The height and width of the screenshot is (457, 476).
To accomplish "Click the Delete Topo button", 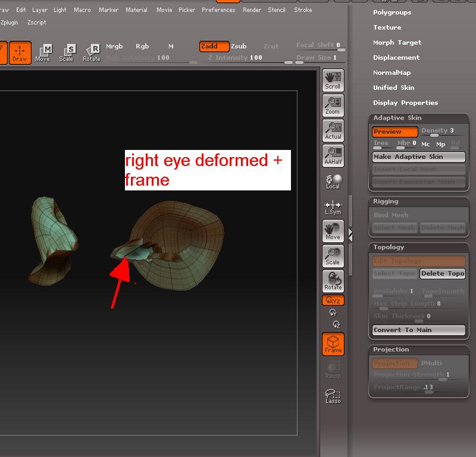I will coord(443,274).
